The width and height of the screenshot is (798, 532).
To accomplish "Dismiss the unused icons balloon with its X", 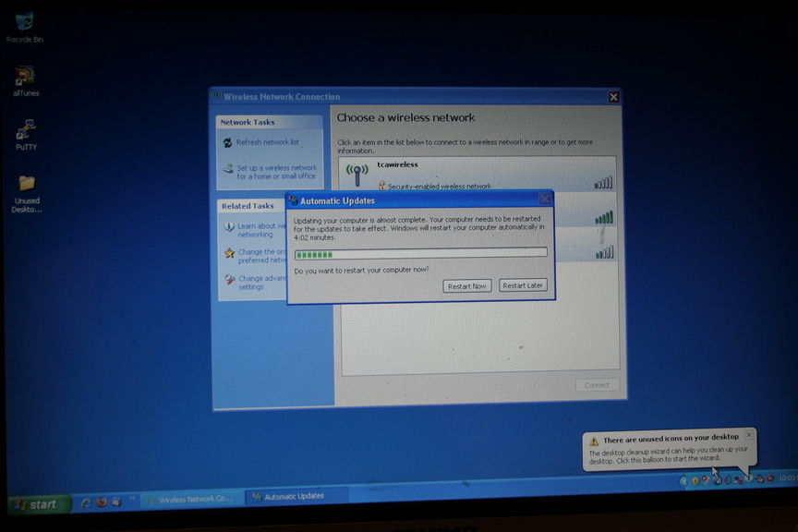I will 749,435.
